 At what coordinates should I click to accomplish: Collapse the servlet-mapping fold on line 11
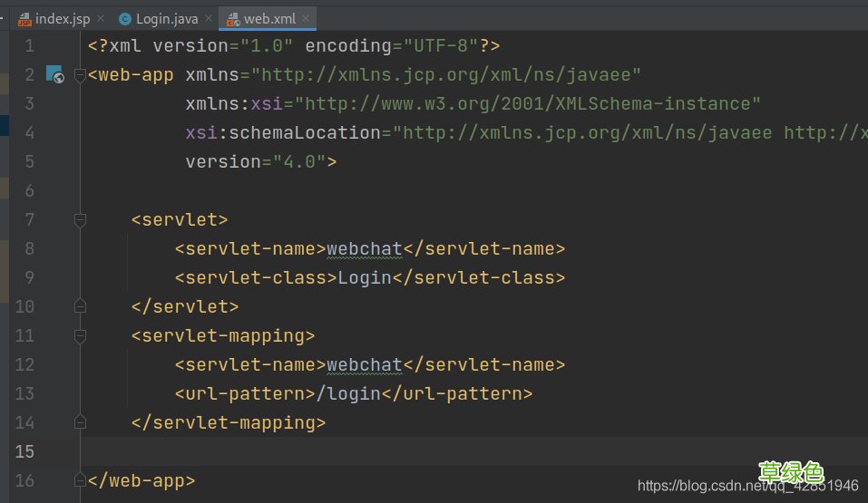coord(80,336)
